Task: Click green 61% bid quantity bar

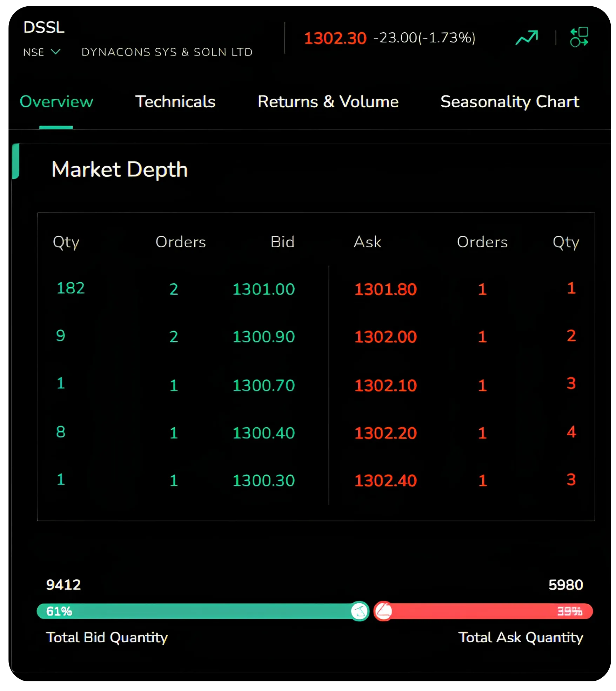Action: tap(202, 611)
